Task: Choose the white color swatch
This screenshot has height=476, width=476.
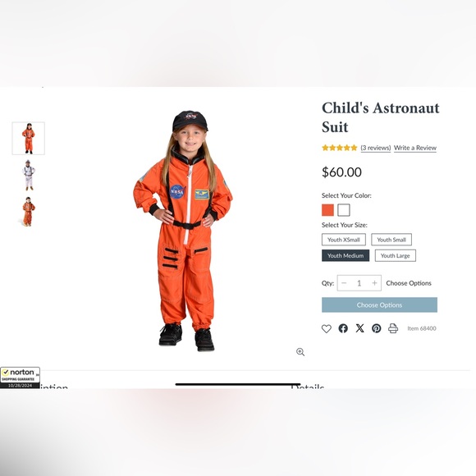Action: click(x=344, y=210)
